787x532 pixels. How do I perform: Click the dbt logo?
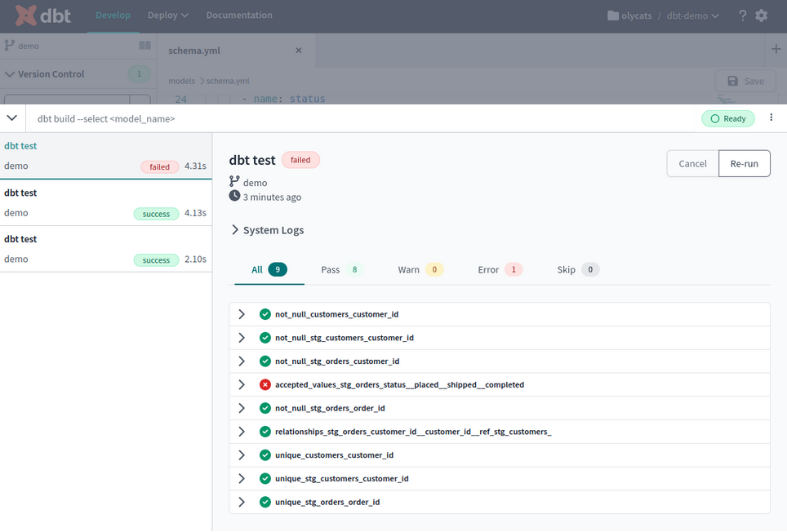[42, 16]
